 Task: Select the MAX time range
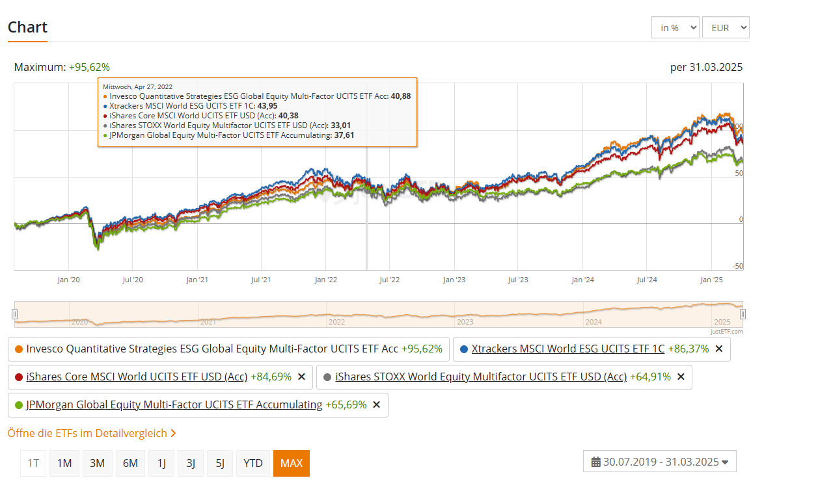coord(292,463)
